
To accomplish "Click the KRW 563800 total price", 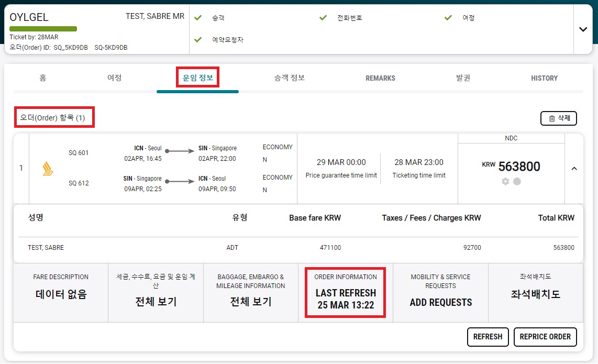I will pyautogui.click(x=511, y=167).
